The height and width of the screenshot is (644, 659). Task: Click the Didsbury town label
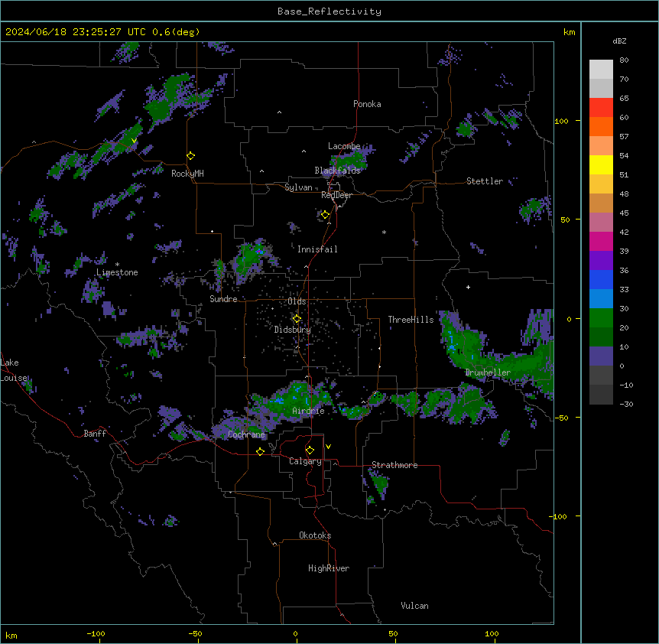click(293, 330)
